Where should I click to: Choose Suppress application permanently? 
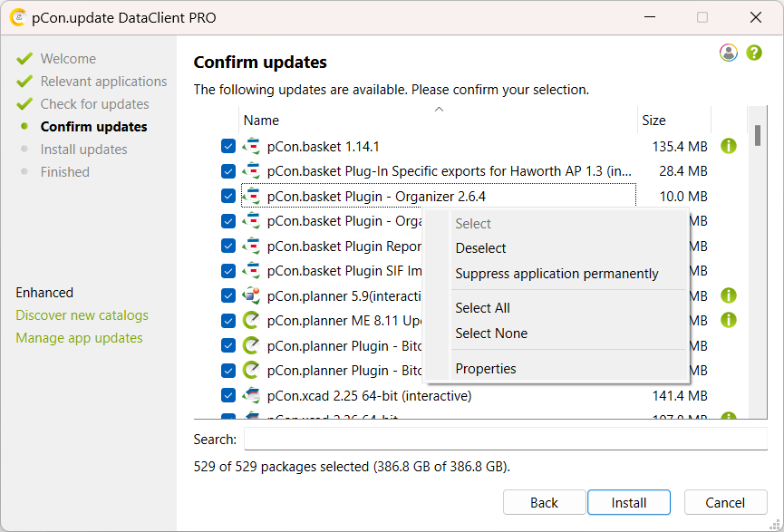[x=556, y=274]
